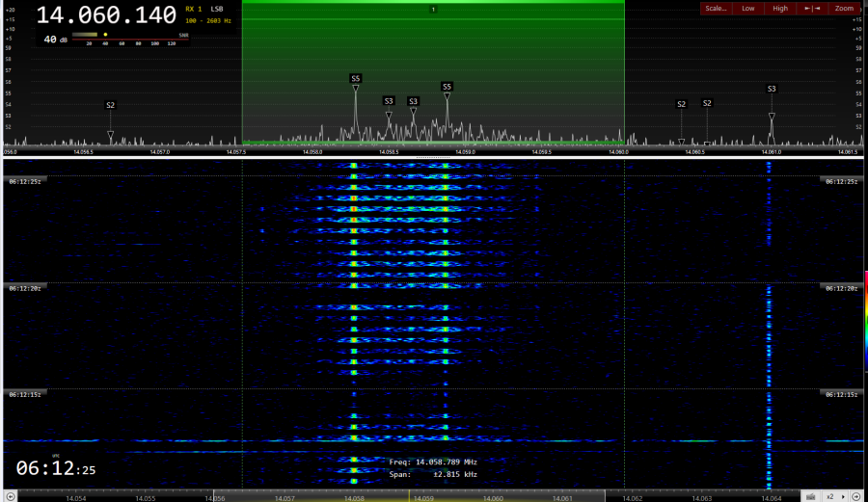Select the RX 1 receiver label

pos(193,10)
